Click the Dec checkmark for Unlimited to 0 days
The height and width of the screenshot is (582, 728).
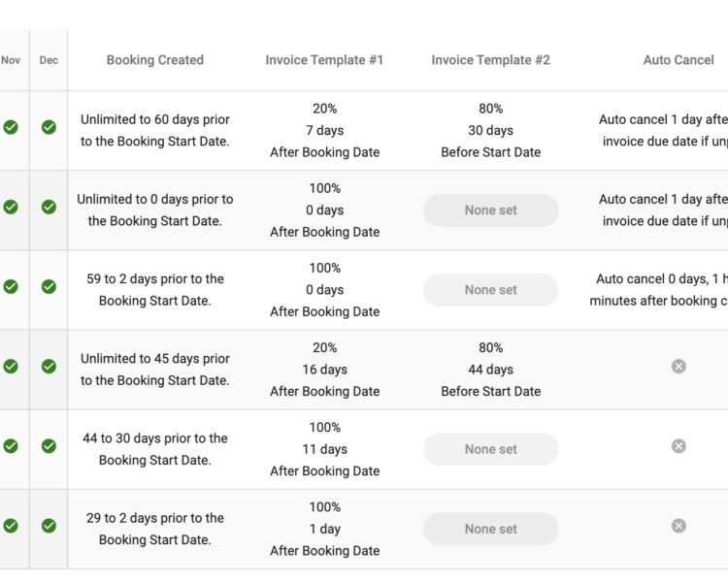pyautogui.click(x=49, y=207)
